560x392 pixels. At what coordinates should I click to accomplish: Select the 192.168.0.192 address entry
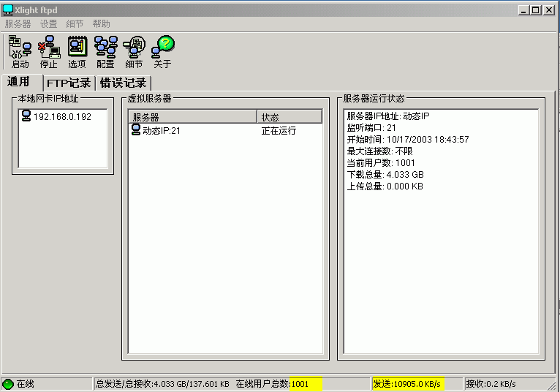point(62,116)
